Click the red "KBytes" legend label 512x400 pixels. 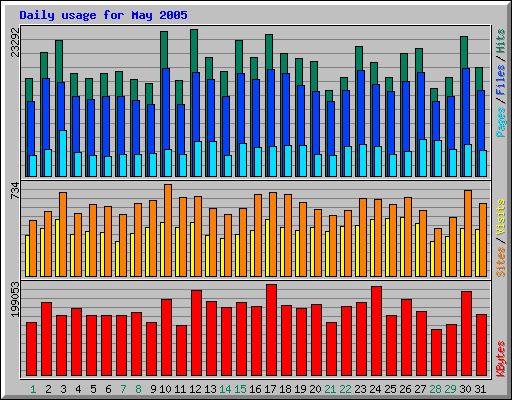click(x=500, y=359)
